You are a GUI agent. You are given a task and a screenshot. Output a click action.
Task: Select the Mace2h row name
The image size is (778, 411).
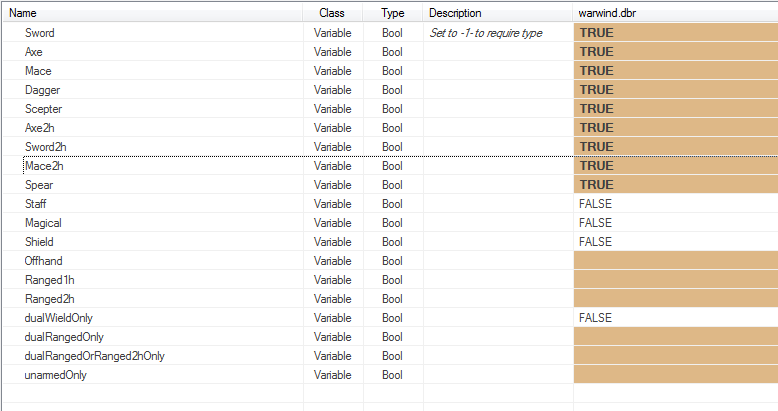[x=44, y=166]
